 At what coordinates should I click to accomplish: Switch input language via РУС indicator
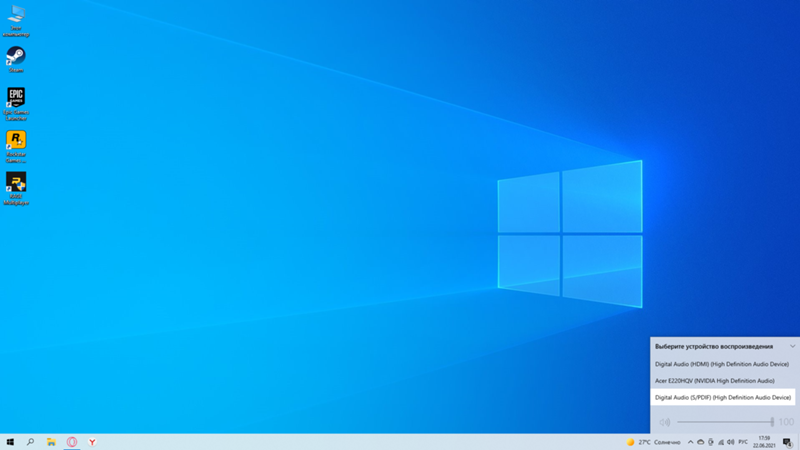[x=743, y=442]
